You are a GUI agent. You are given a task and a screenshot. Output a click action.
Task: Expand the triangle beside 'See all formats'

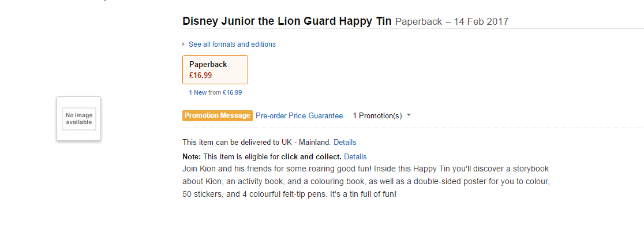coord(184,44)
